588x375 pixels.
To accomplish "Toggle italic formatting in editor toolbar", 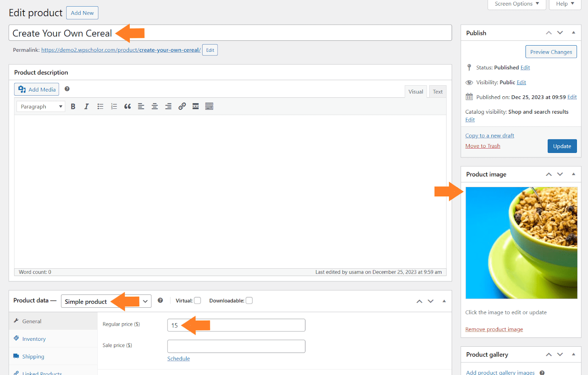I will (x=86, y=107).
